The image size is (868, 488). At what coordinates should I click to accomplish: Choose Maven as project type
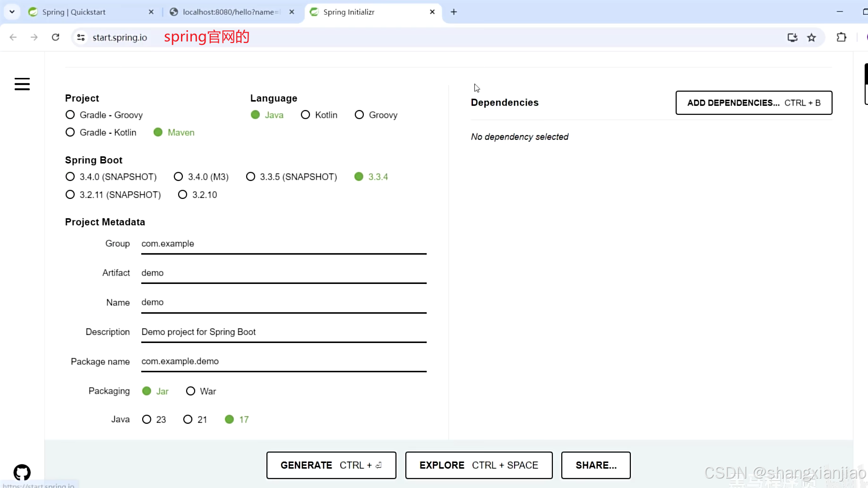[174, 132]
